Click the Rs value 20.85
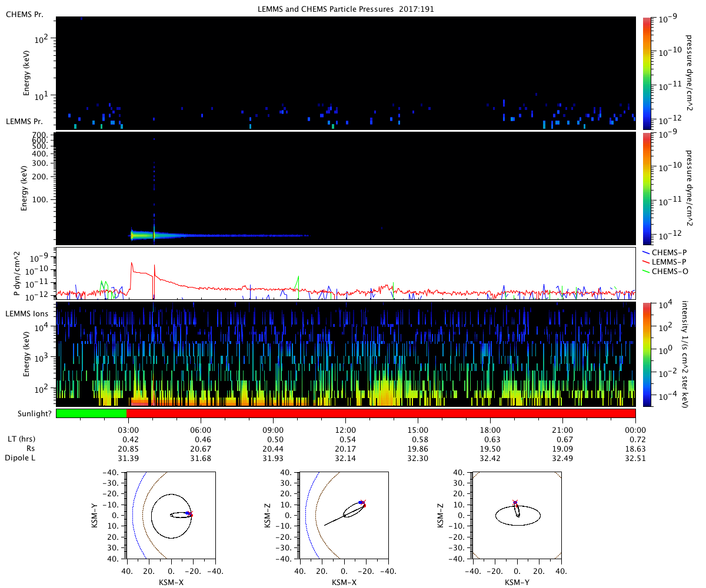This screenshot has width=706, height=588. click(x=128, y=449)
